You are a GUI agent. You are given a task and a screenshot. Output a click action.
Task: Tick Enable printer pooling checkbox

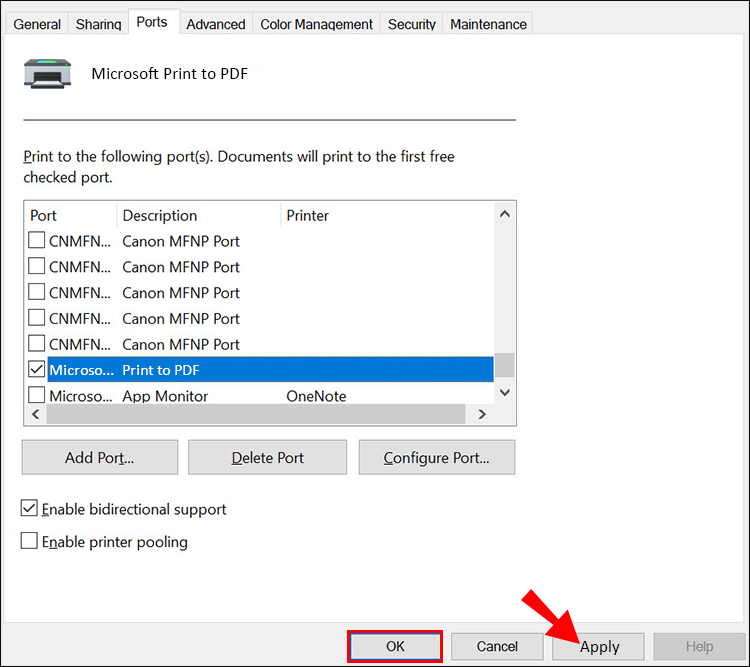pyautogui.click(x=29, y=541)
